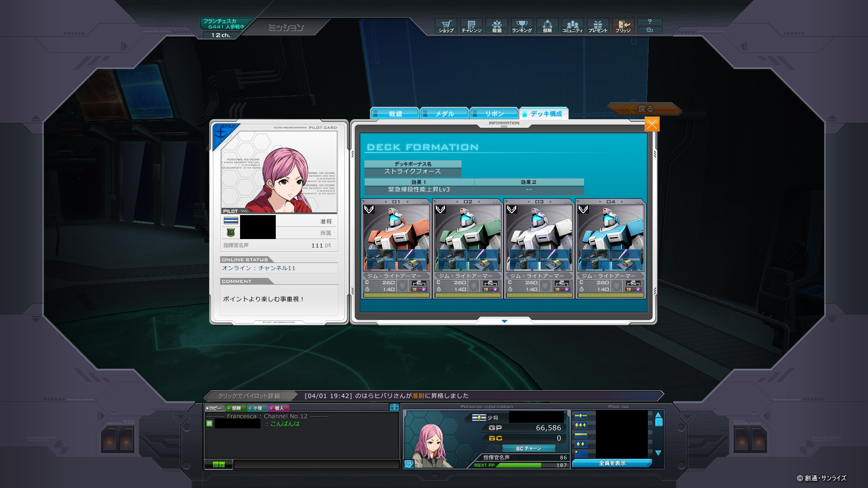Click the pilot memo icon beside the avatar
Image resolution: width=868 pixels, height=488 pixels.
tap(409, 464)
